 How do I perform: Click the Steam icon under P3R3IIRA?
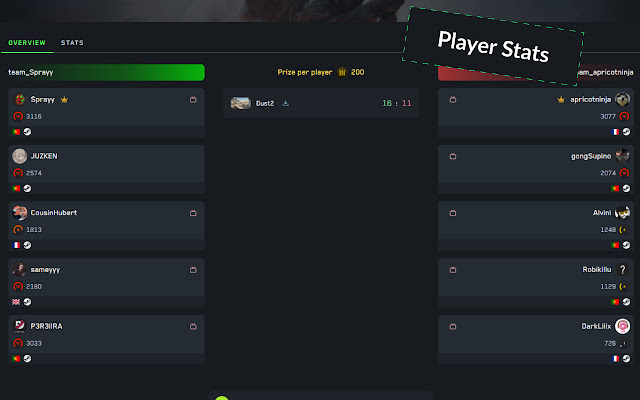27,358
